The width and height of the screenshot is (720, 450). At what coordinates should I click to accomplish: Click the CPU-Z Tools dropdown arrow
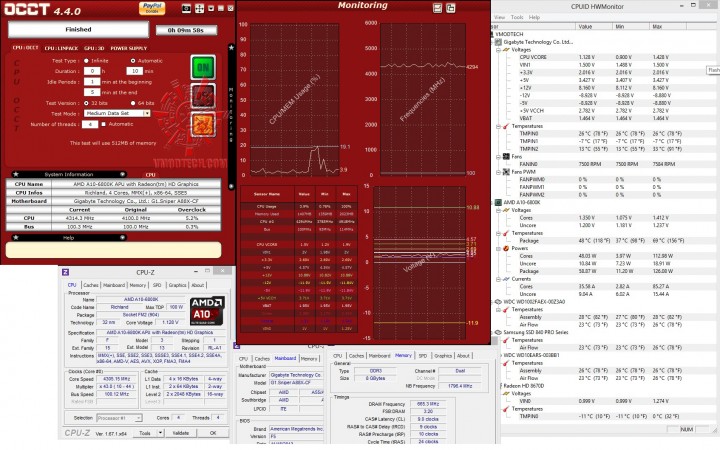click(160, 433)
